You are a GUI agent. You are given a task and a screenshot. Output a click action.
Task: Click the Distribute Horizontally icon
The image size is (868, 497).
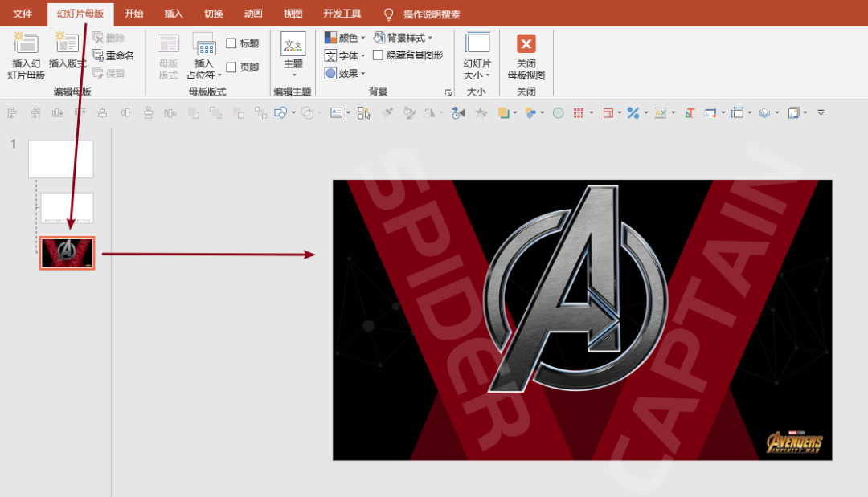point(170,112)
